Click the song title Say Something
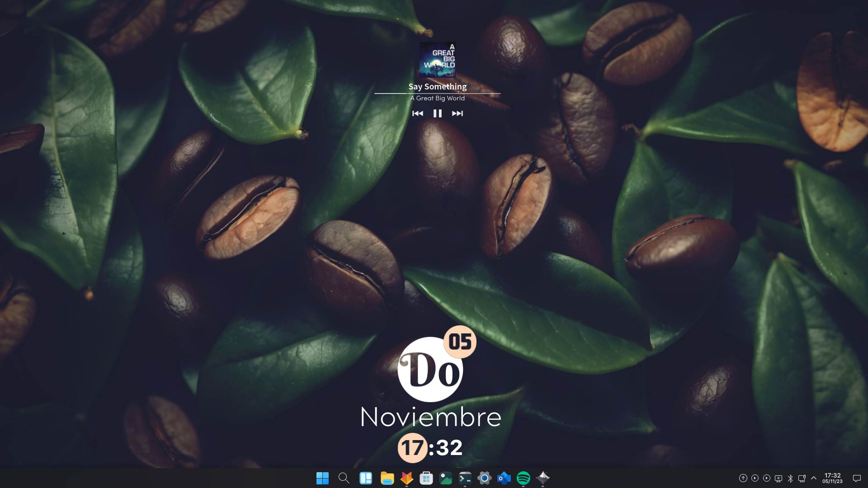The image size is (868, 488). (x=437, y=86)
